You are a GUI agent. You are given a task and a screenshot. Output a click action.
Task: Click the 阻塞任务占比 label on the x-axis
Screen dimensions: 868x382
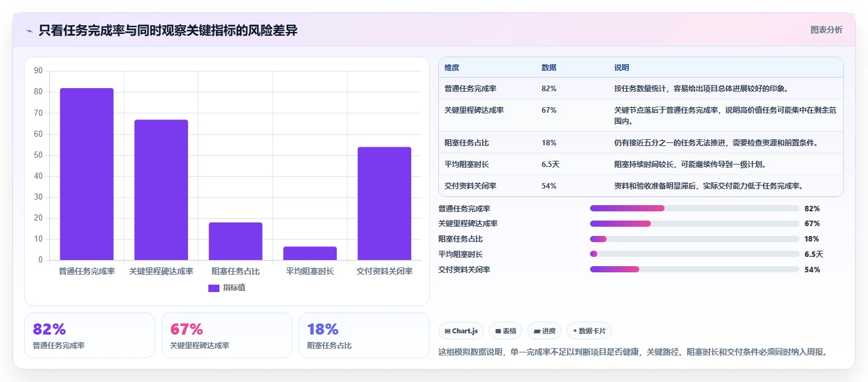pyautogui.click(x=235, y=271)
